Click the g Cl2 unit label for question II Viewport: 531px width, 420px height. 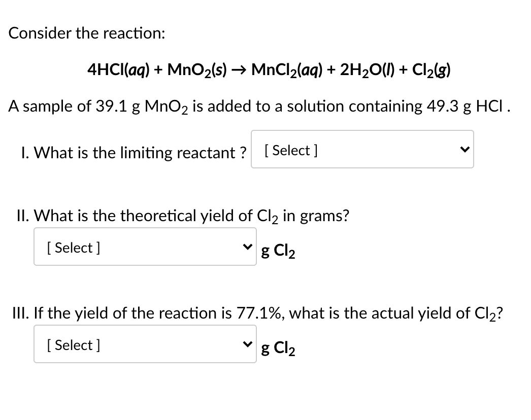tap(278, 251)
